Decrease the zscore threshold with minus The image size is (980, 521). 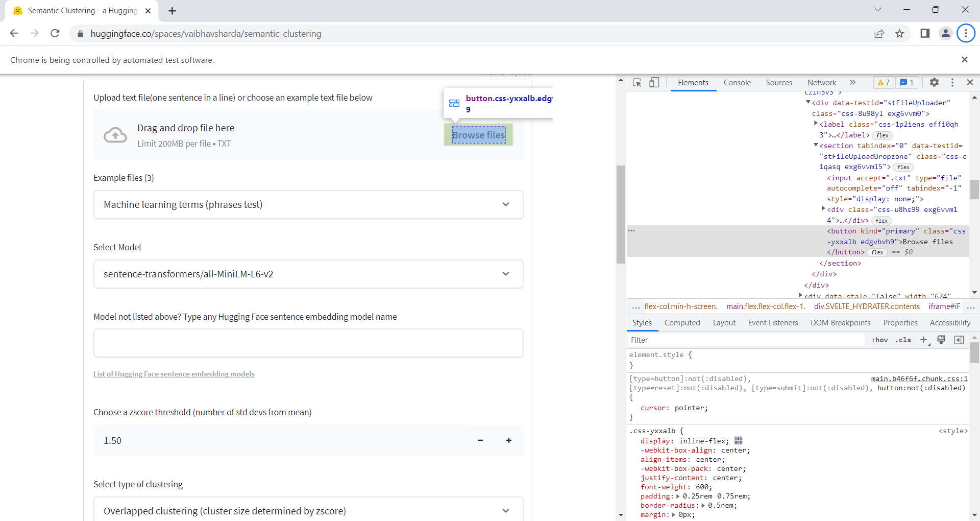click(x=480, y=440)
